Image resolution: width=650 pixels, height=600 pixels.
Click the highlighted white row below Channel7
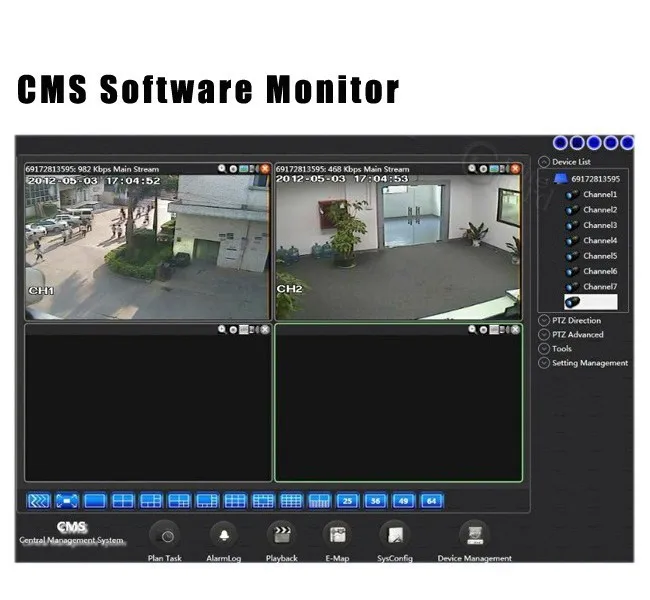[591, 302]
